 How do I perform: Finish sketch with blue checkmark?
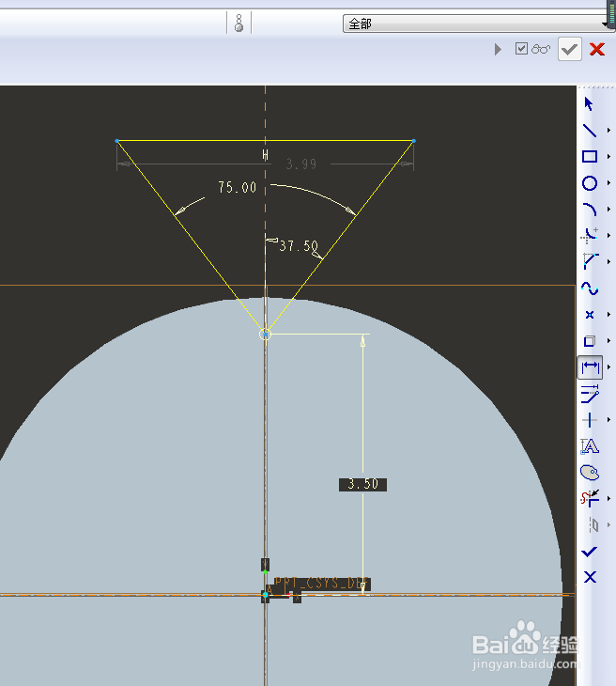click(590, 552)
